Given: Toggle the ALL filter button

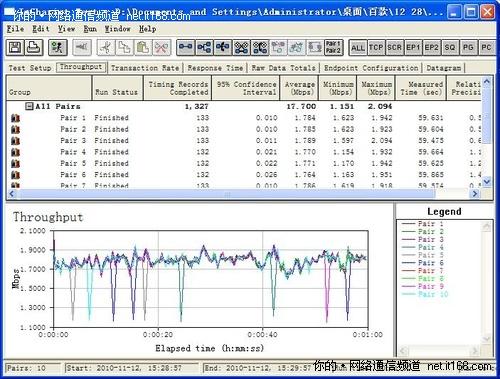Looking at the screenshot, I should (x=358, y=48).
